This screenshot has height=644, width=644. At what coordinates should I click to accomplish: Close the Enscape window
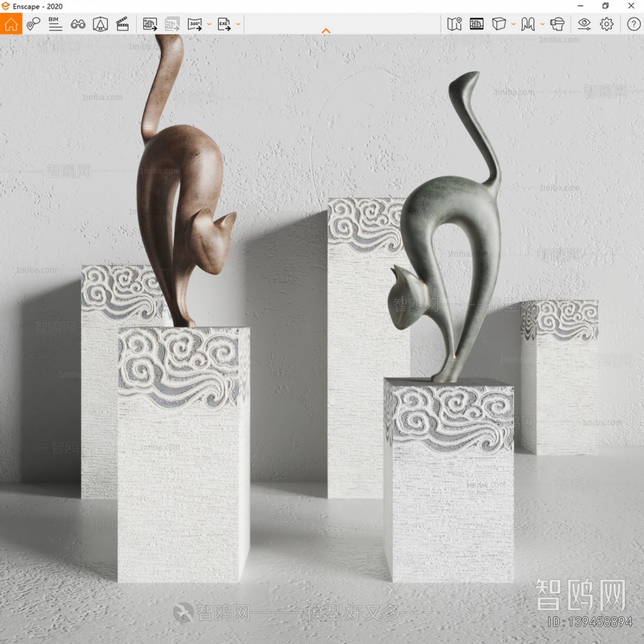631,6
